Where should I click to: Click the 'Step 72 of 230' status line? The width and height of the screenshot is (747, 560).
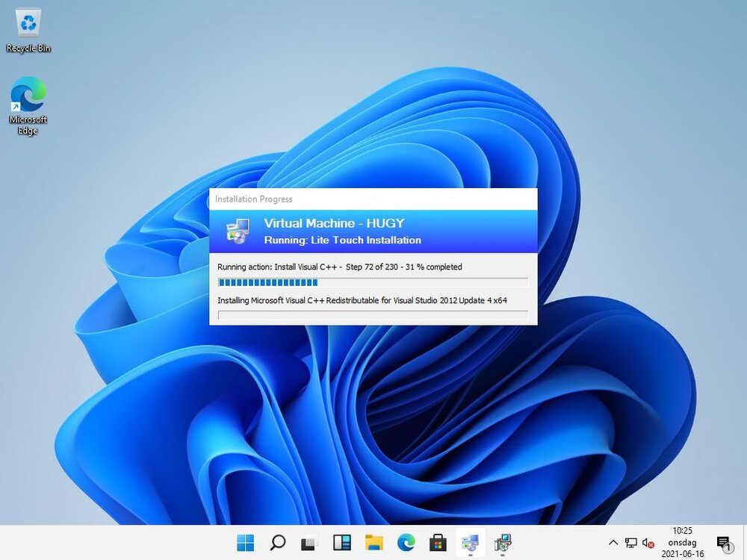pos(340,267)
